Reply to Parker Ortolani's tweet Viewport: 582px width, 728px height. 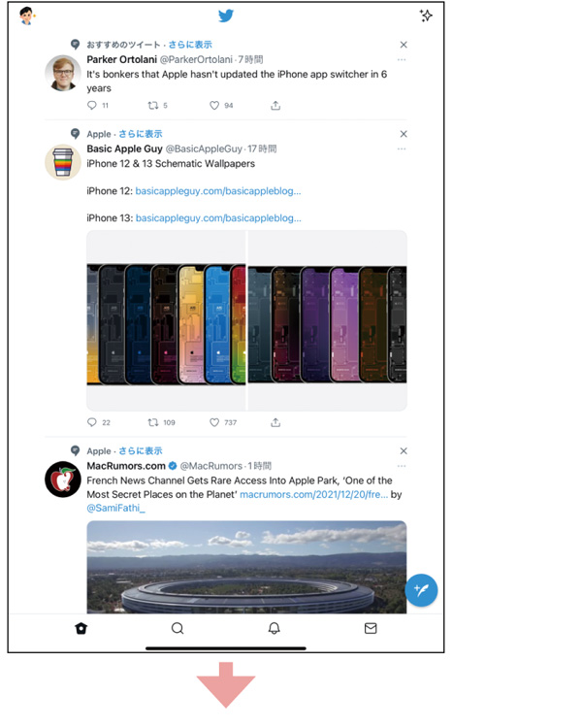(92, 105)
